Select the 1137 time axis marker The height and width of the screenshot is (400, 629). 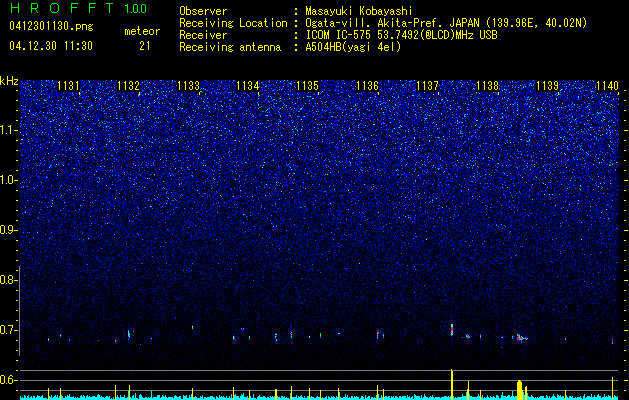[428, 86]
